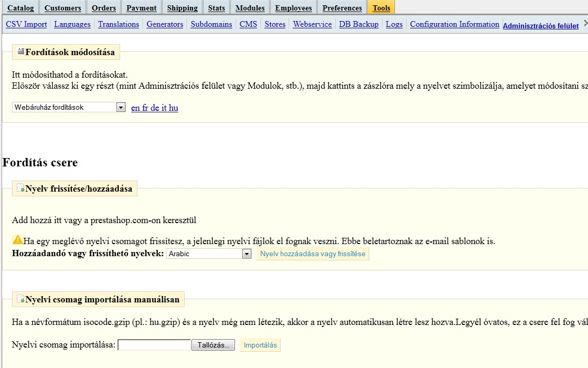Screen dimensions: 588x368
Task: Click the 'Nyelvi csomag importálása:' label
Action: (x=64, y=344)
